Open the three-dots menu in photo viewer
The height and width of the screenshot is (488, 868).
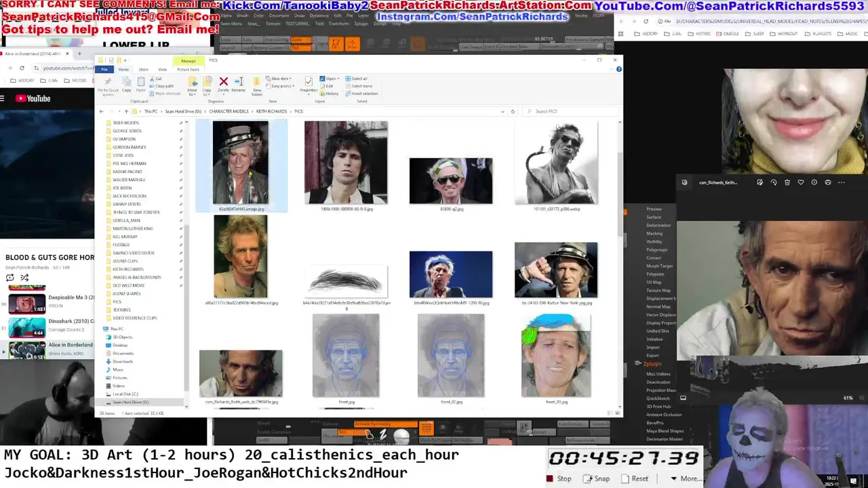tap(842, 182)
